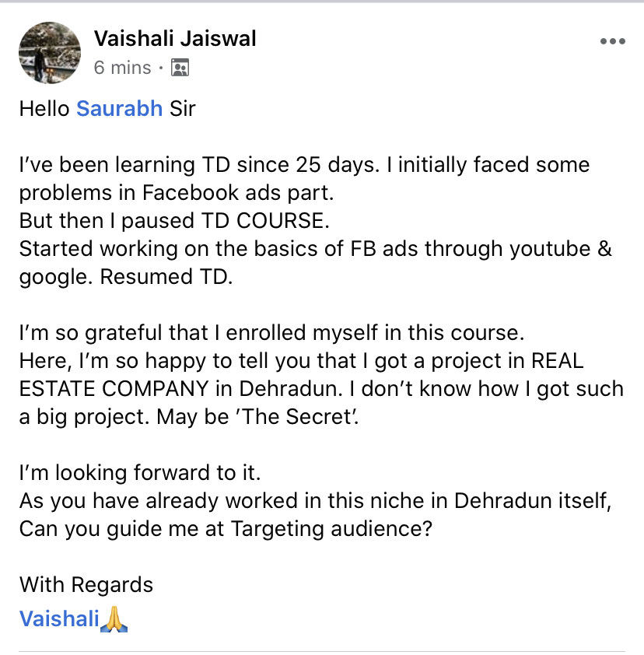
Task: Click the folded hands emoji
Action: click(116, 619)
